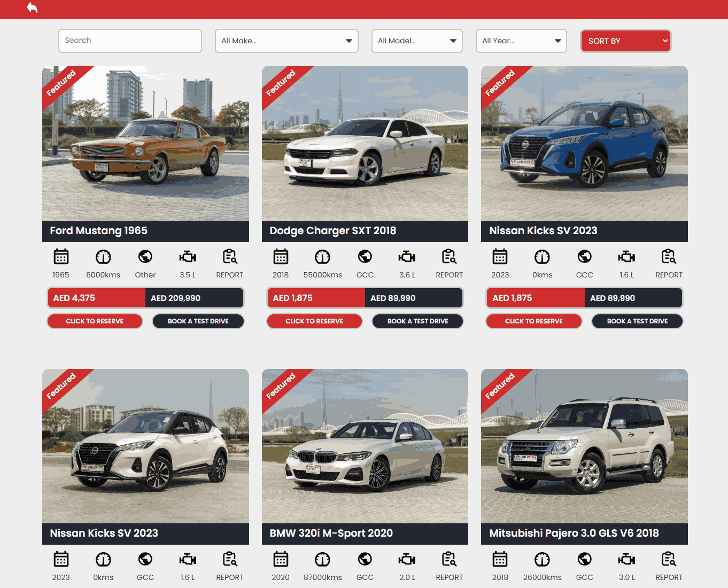This screenshot has width=728, height=588.
Task: Open the Dodge Charger SXT 2018 title
Action: (x=333, y=231)
